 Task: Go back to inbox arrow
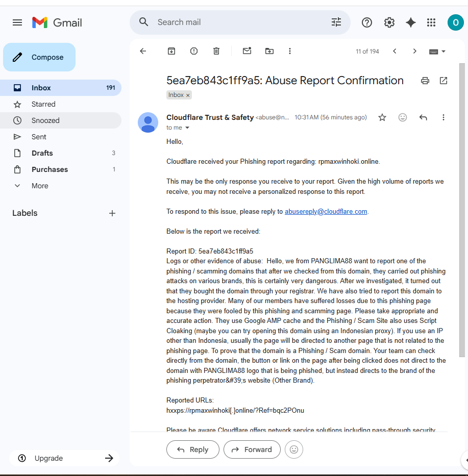click(x=143, y=51)
